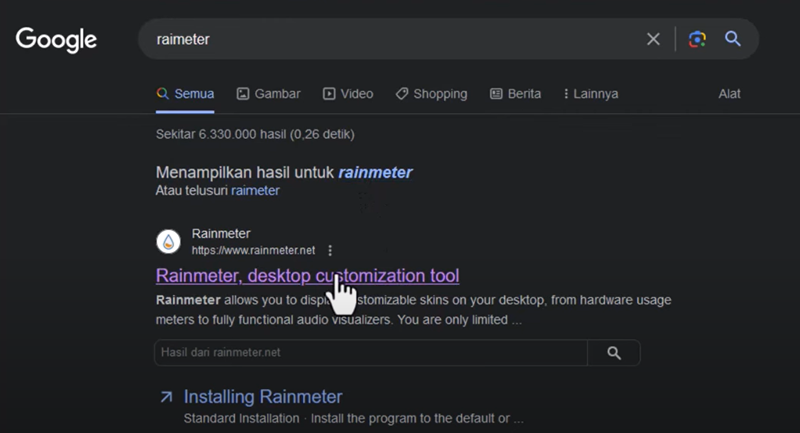Open the three-dot menu beside rainmeter.net
This screenshot has width=800, height=433.
point(330,250)
